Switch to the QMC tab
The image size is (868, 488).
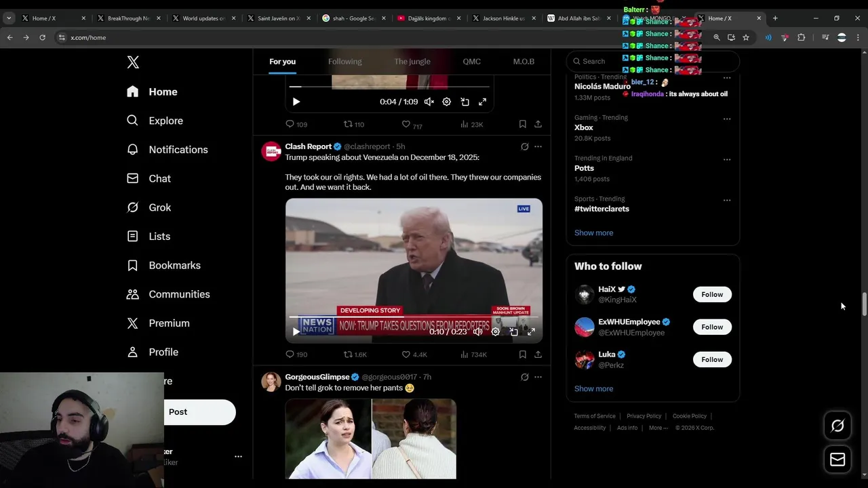[x=472, y=62]
